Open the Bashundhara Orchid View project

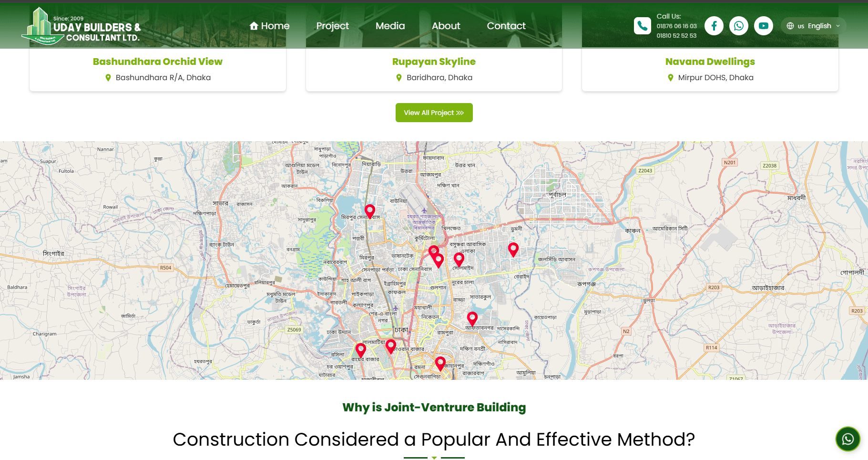click(157, 62)
